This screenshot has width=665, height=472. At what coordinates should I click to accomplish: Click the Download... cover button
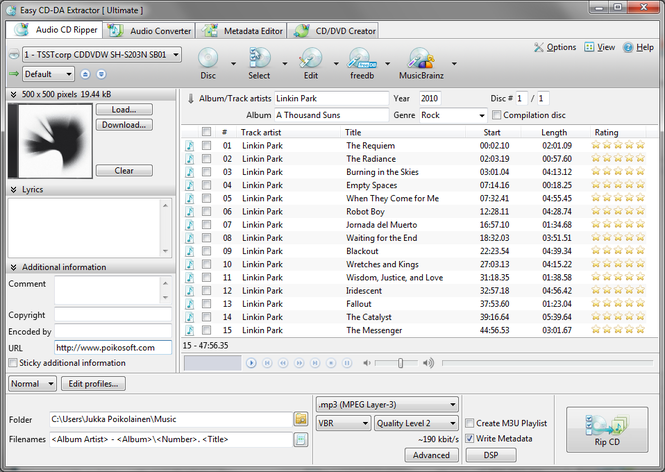point(124,125)
